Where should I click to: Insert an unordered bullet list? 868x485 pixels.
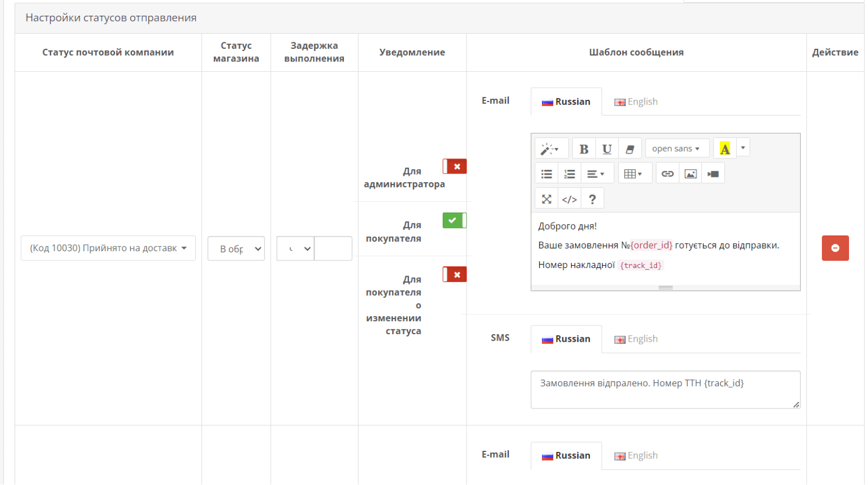pos(546,174)
